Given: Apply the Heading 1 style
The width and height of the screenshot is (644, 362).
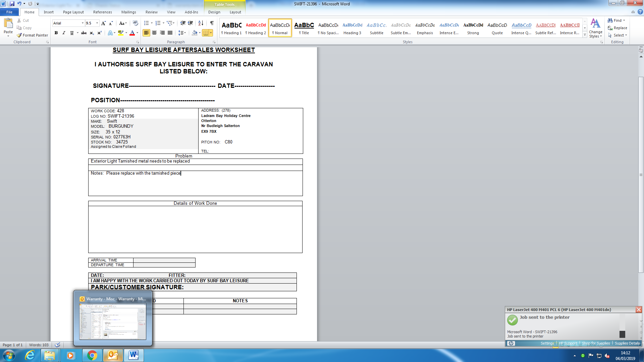Looking at the screenshot, I should coord(231,28).
